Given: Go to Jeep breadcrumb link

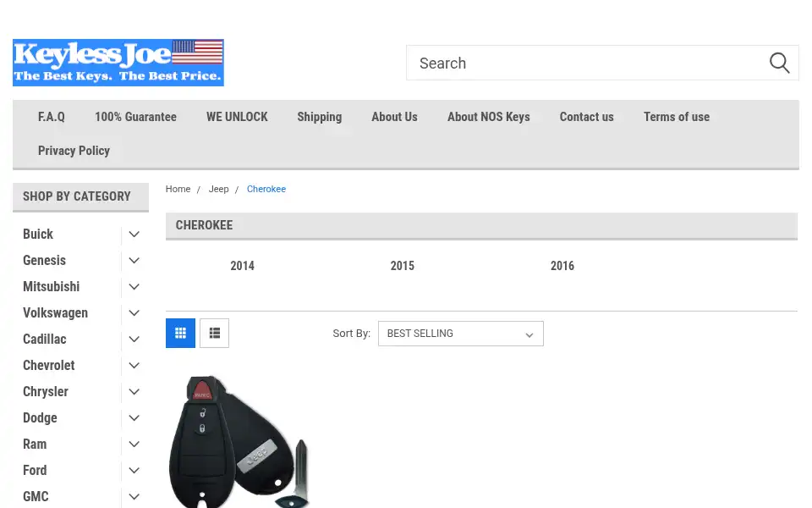Looking at the screenshot, I should click(218, 189).
